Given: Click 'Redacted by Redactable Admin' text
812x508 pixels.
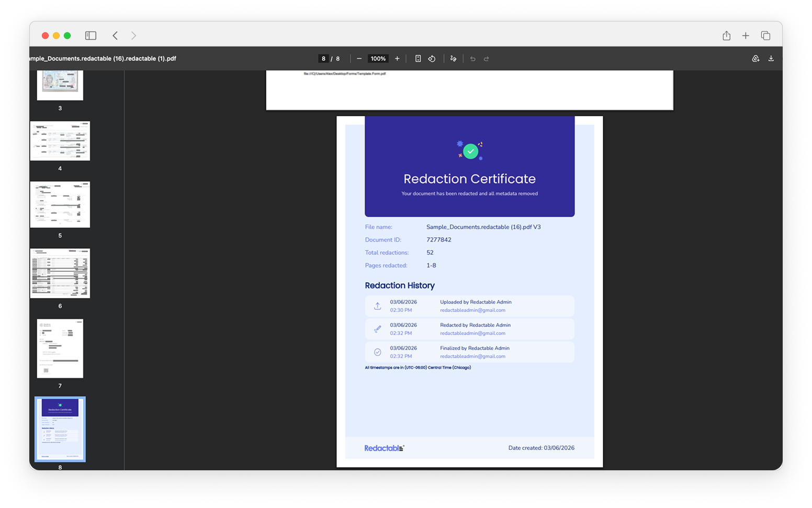Looking at the screenshot, I should coord(475,325).
